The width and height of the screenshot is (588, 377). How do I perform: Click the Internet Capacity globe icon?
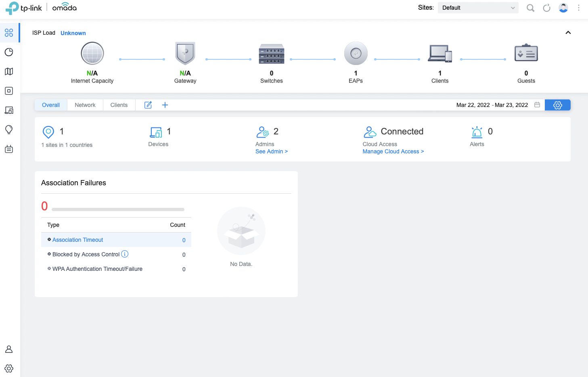[92, 53]
